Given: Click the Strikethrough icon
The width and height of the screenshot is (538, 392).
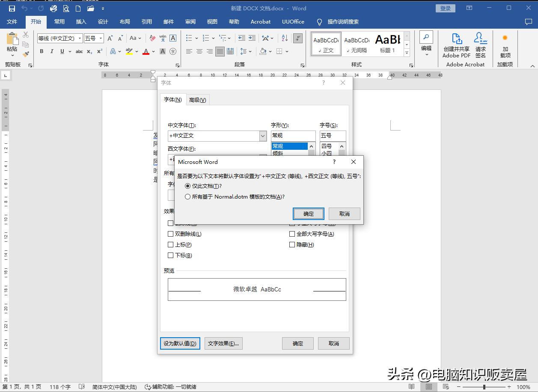Looking at the screenshot, I should (x=79, y=51).
